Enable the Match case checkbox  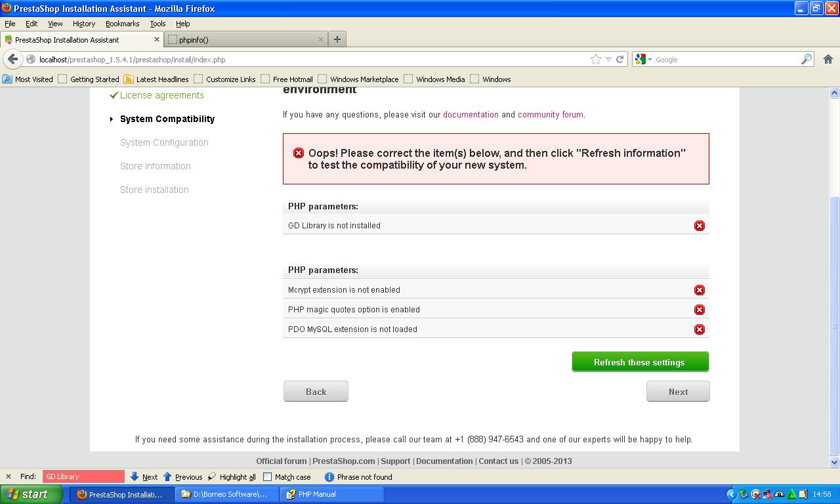(x=267, y=477)
